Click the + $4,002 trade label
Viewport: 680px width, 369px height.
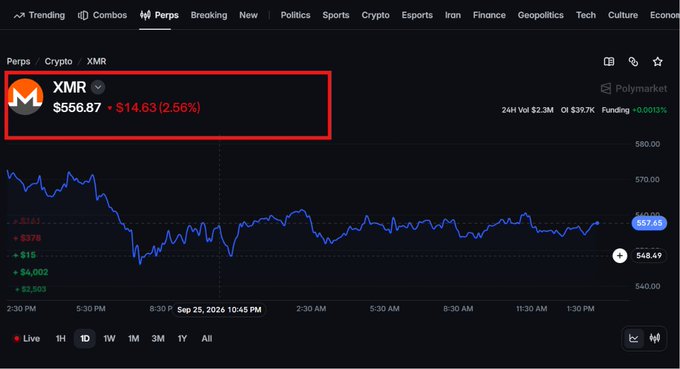click(30, 272)
